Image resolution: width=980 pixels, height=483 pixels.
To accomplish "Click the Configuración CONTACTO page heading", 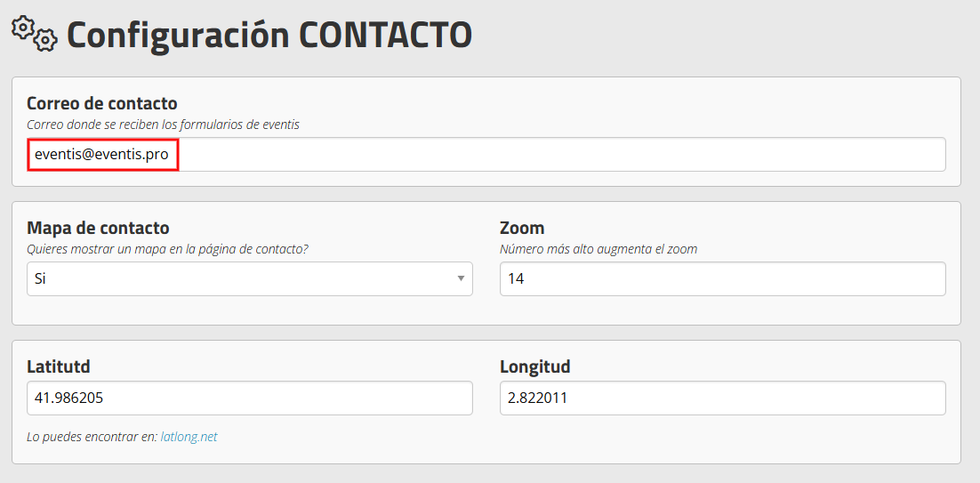I will coord(269,36).
